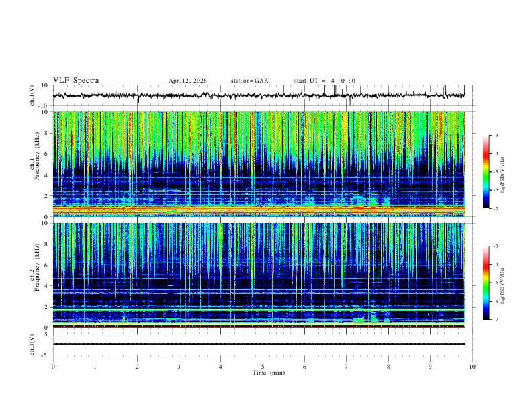Click the "5" tick of ch.3(V) axis
Image resolution: width=532 pixels, height=411 pixels.
click(46, 334)
